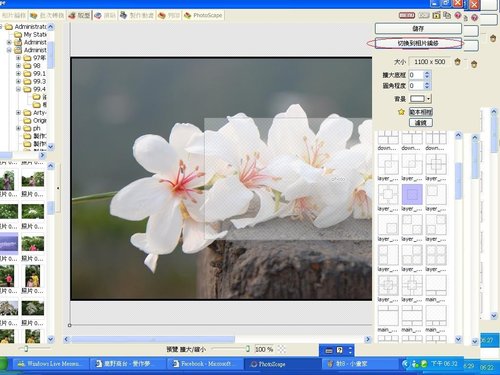Open Facebook - Microsoft taskbar window

[x=206, y=364]
